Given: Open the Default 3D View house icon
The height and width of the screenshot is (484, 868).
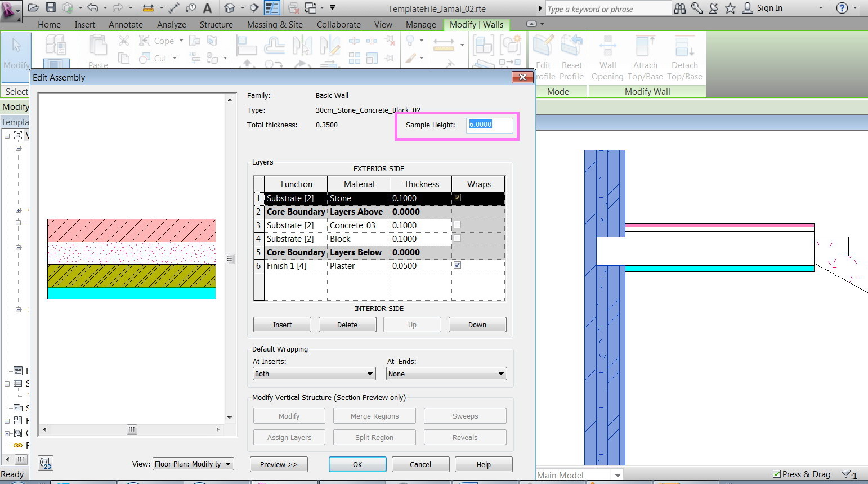Looking at the screenshot, I should point(229,8).
